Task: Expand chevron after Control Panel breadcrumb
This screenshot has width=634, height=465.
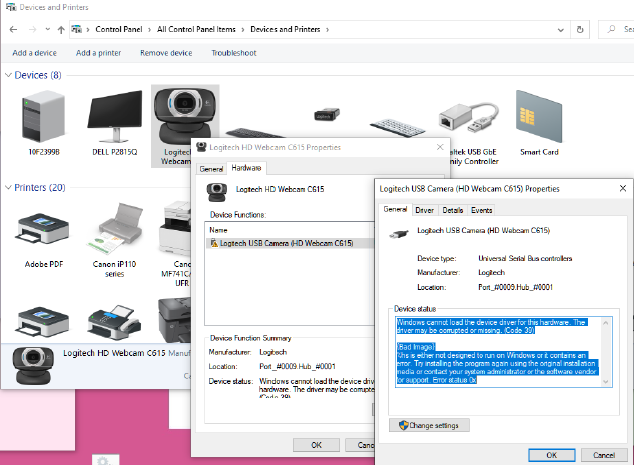Action: click(149, 30)
